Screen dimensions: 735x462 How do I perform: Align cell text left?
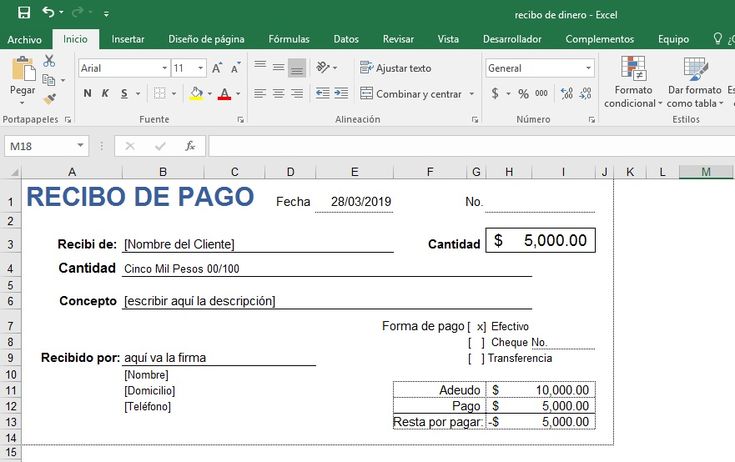click(x=260, y=94)
